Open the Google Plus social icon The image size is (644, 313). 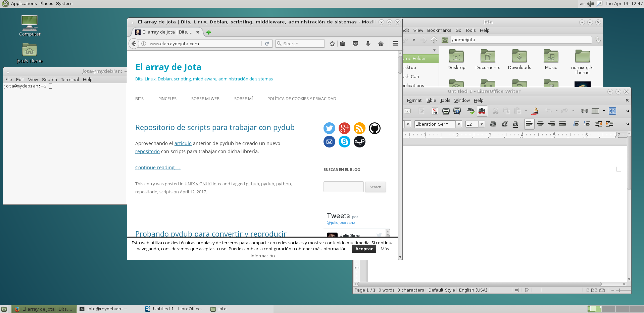pyautogui.click(x=344, y=128)
